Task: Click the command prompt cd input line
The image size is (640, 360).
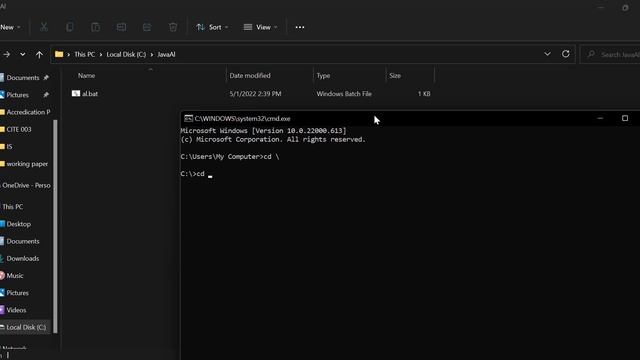Action: coord(196,174)
